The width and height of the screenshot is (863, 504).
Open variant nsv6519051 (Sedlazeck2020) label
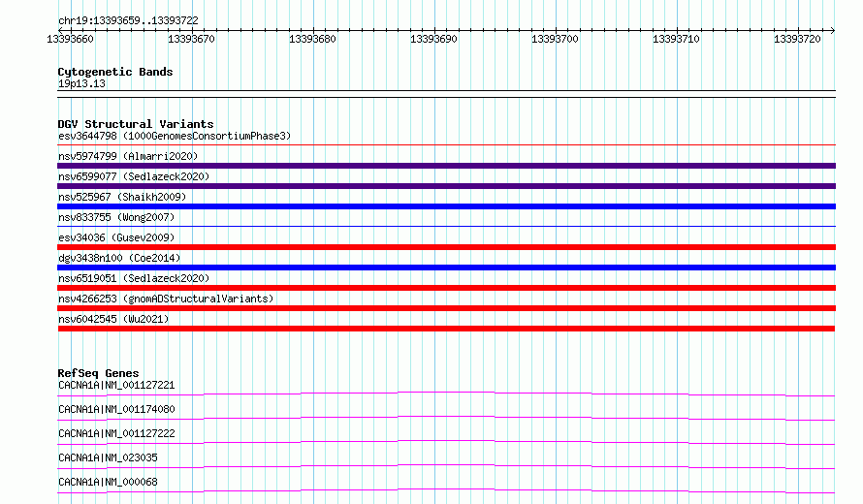tap(134, 278)
